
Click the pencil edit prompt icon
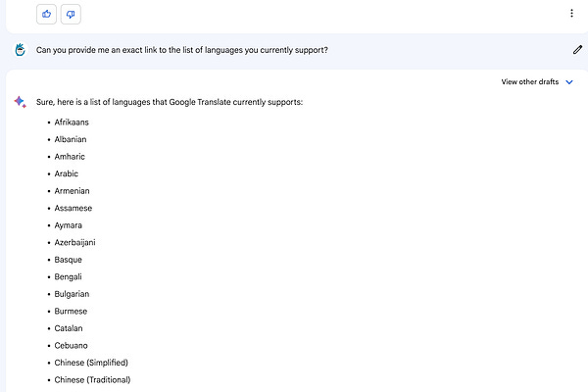point(577,50)
